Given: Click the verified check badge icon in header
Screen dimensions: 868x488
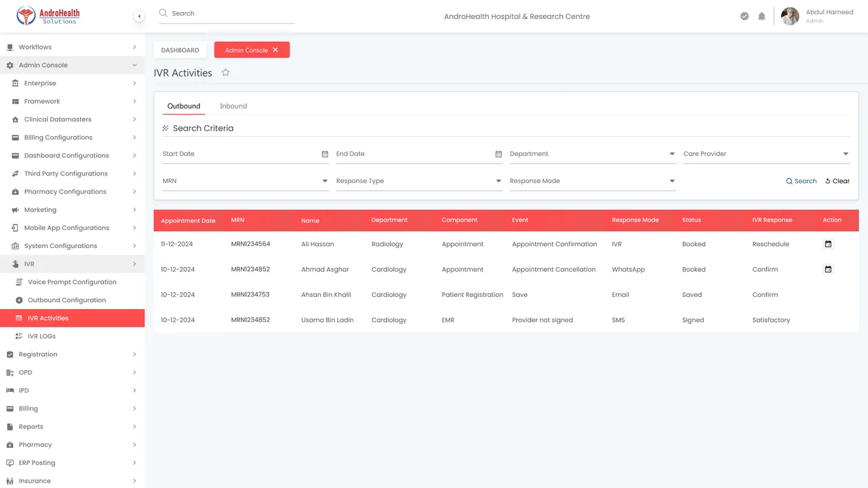Looking at the screenshot, I should click(745, 16).
